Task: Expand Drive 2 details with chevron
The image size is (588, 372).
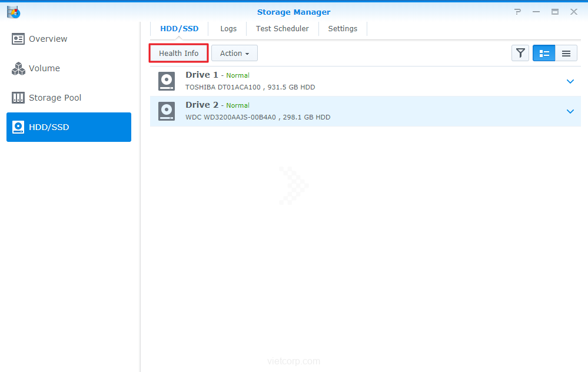Action: coord(570,111)
